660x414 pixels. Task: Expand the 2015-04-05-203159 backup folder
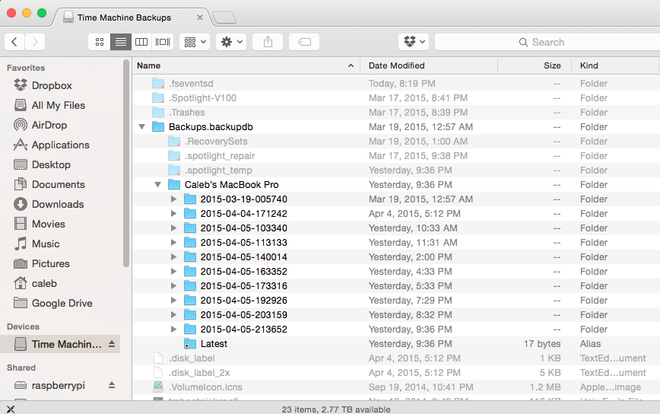[173, 315]
